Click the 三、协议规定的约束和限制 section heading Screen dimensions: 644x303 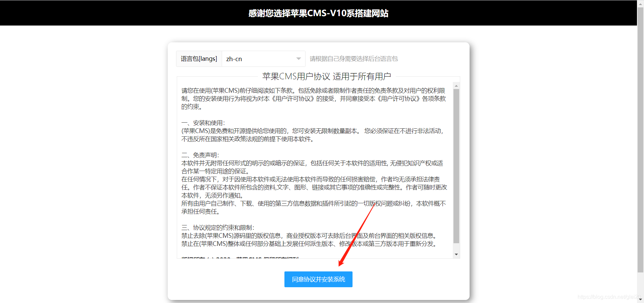(218, 228)
